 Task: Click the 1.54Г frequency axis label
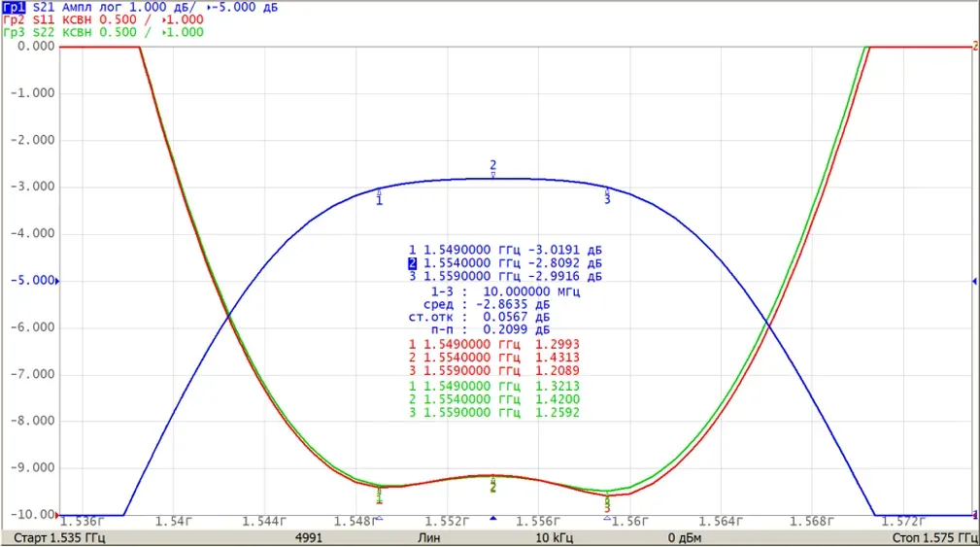click(173, 521)
